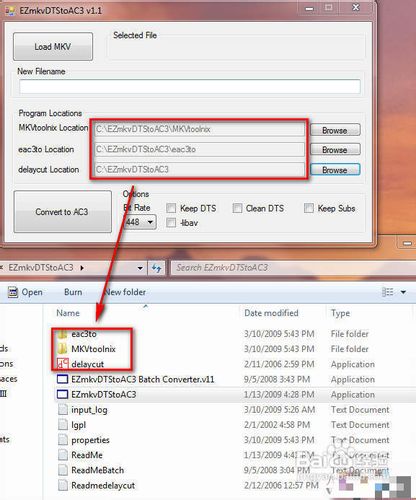Click the Search EZmkvDTStoAC3 box

coord(293,268)
